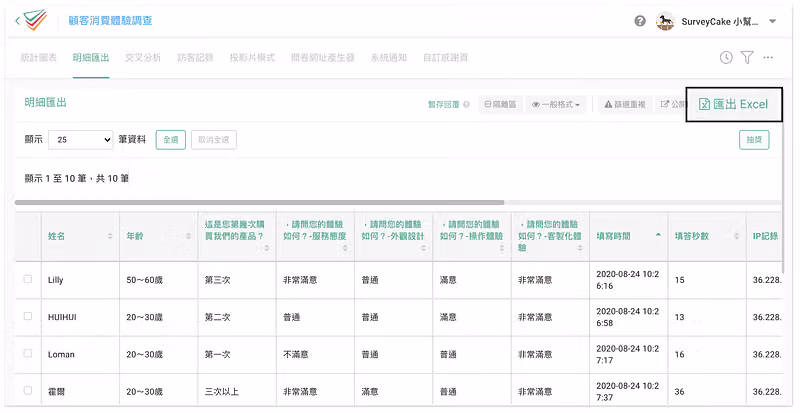Tick the checkbox for the HUIHUI row
The height and width of the screenshot is (413, 800).
(x=28, y=316)
